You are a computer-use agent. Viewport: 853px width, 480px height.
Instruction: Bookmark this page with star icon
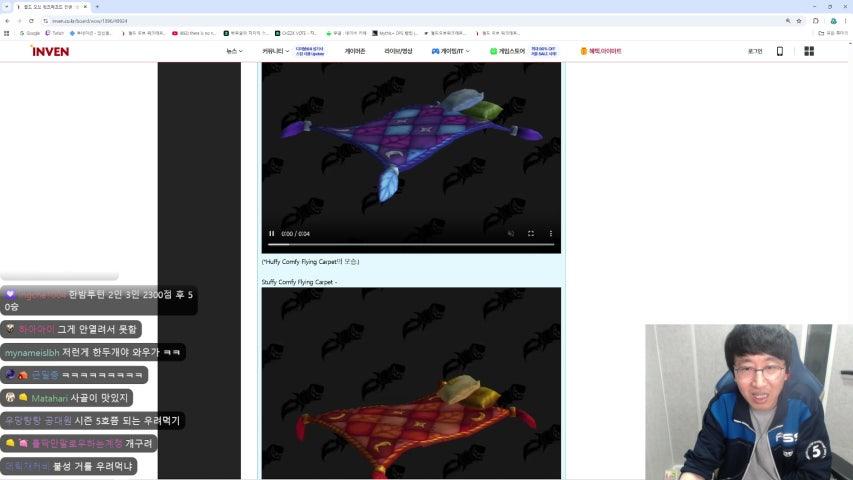[799, 21]
